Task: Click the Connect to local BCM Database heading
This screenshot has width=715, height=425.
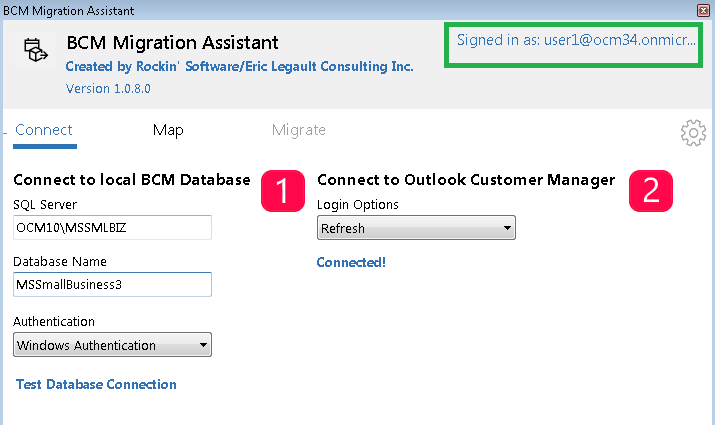Action: pos(131,180)
